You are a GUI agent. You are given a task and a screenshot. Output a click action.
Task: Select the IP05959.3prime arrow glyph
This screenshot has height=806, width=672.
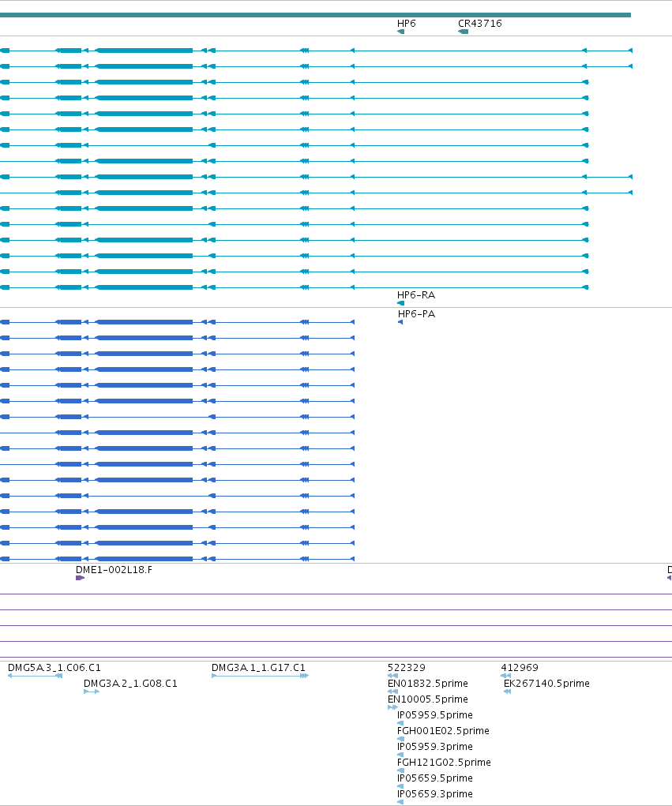(400, 755)
